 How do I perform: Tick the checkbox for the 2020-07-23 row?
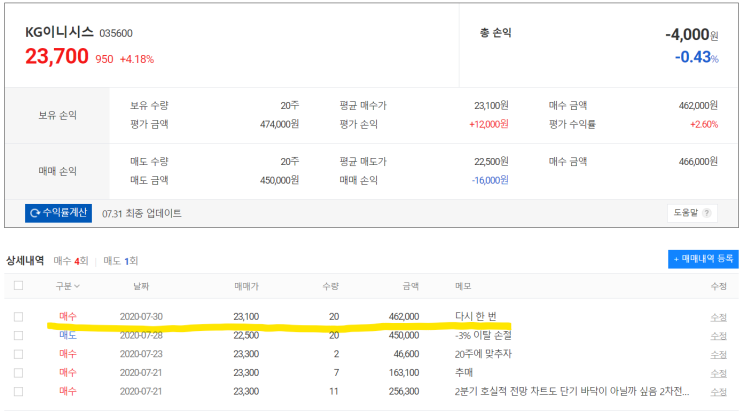(19, 354)
